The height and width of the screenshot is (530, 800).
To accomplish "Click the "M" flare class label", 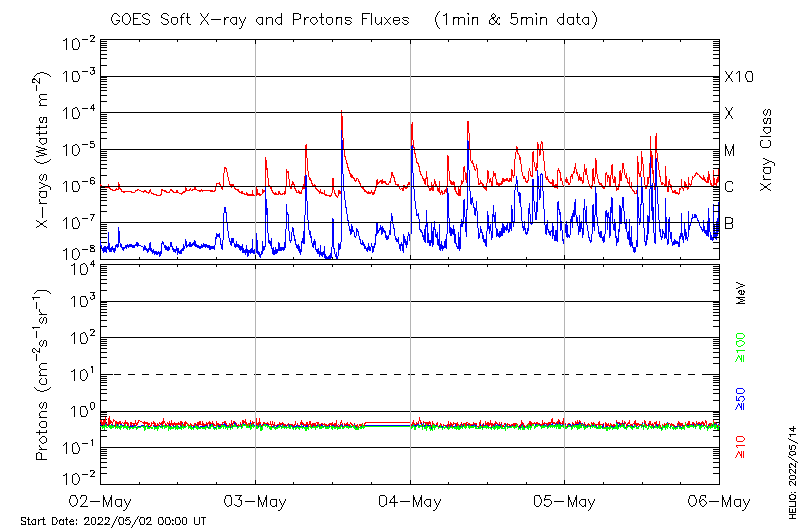I will point(730,150).
